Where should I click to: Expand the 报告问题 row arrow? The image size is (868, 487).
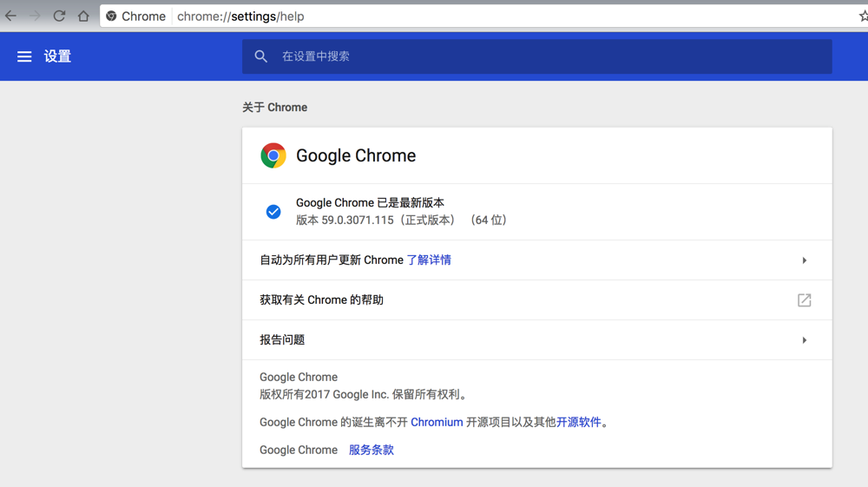click(x=805, y=339)
